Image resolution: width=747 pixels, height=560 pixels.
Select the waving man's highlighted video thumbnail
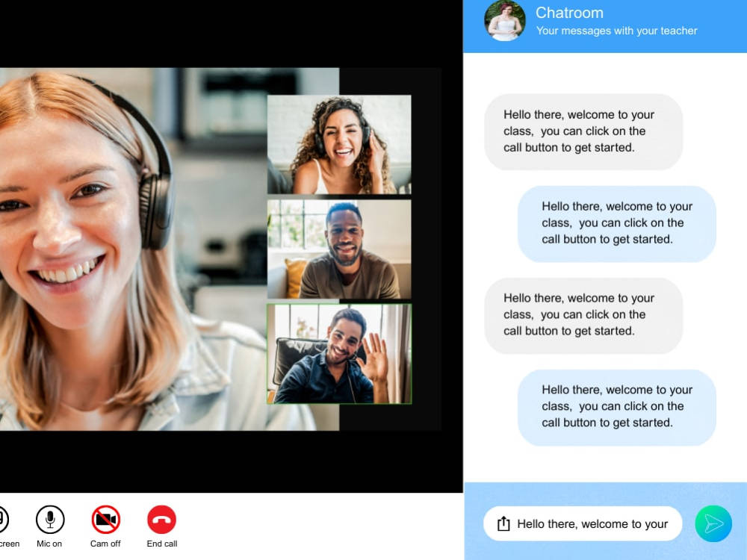(x=339, y=354)
